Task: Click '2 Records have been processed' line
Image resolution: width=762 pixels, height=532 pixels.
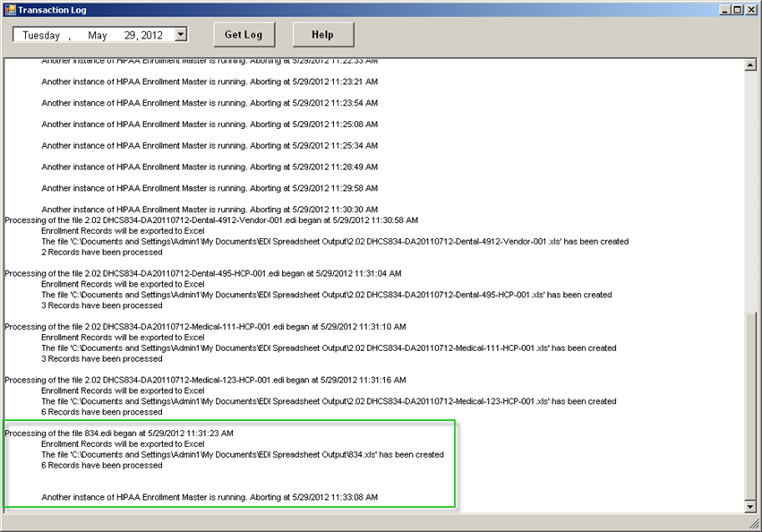Action: (102, 253)
